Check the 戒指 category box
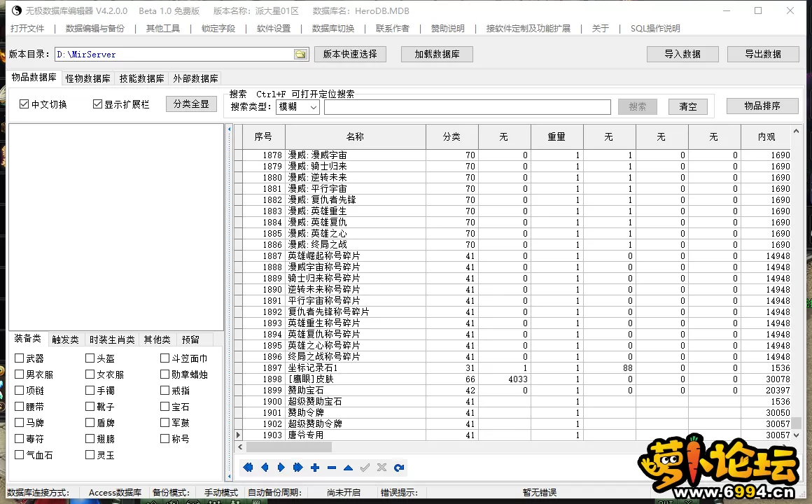812x504 pixels. [x=164, y=390]
